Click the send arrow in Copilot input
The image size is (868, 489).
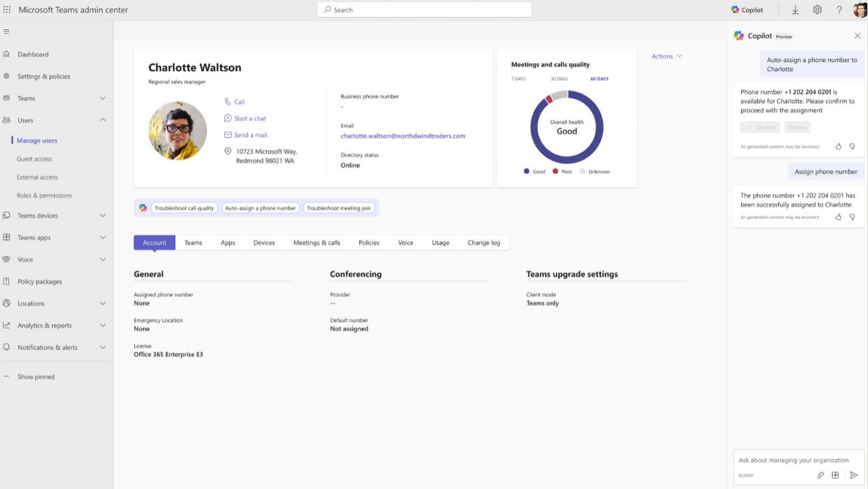(x=854, y=475)
